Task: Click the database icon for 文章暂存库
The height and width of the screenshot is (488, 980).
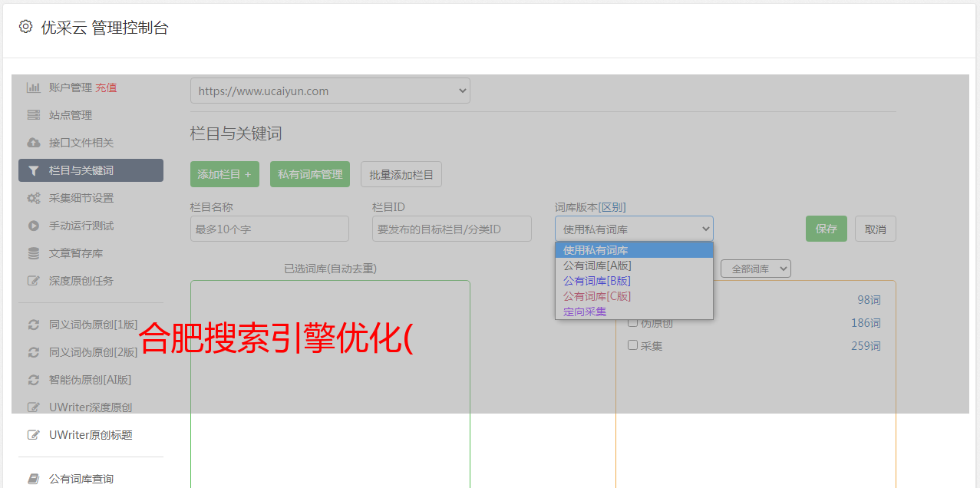Action: tap(33, 253)
